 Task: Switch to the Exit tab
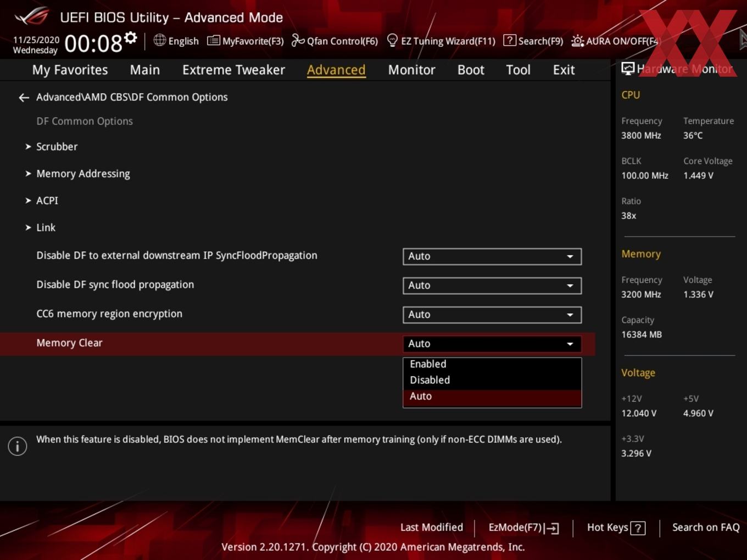tap(564, 70)
